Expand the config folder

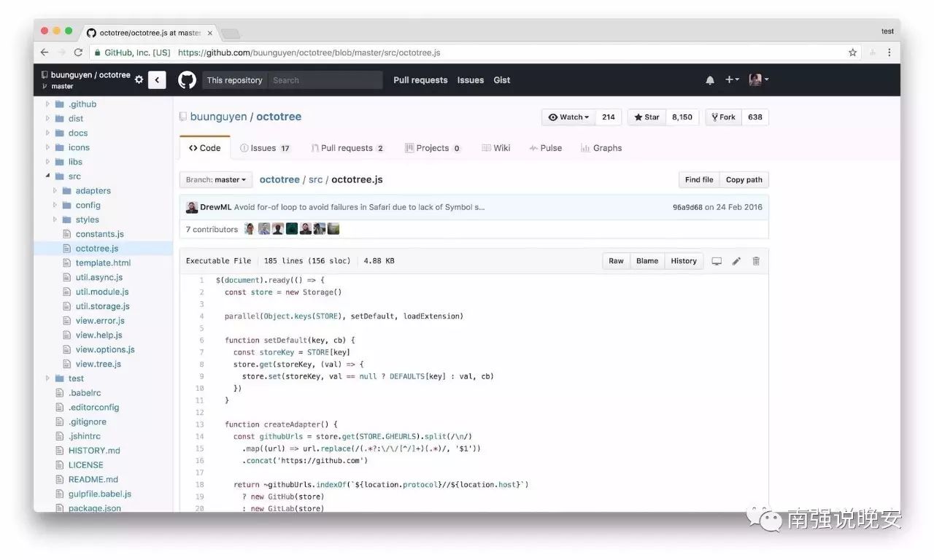tap(55, 205)
